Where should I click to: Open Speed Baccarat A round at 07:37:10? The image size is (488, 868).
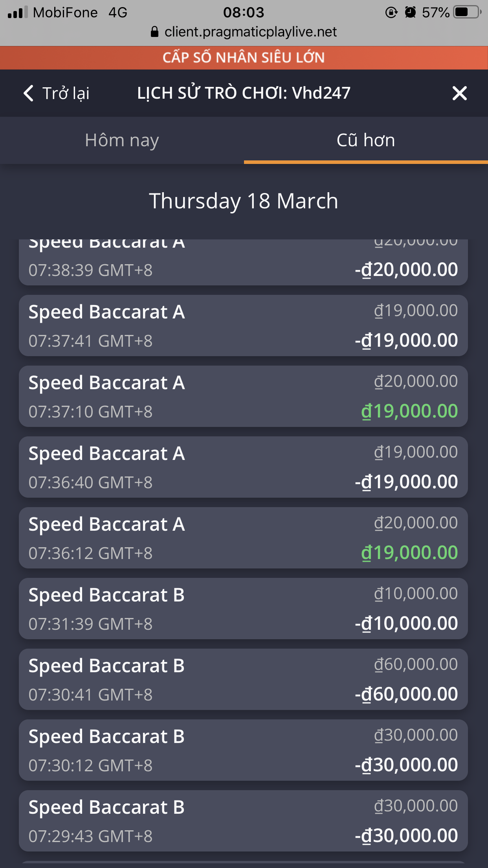pos(243,396)
